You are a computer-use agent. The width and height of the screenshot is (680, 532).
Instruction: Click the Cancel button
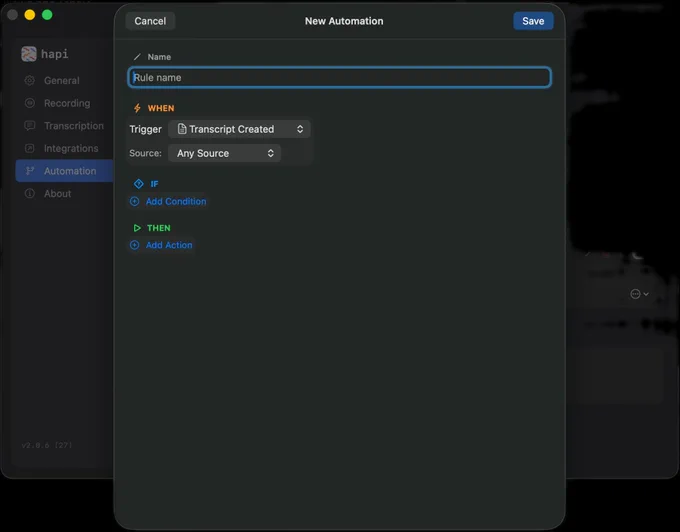150,21
